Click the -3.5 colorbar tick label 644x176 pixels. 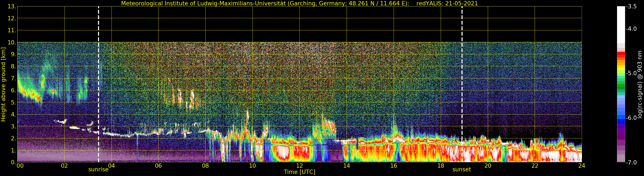[631, 7]
